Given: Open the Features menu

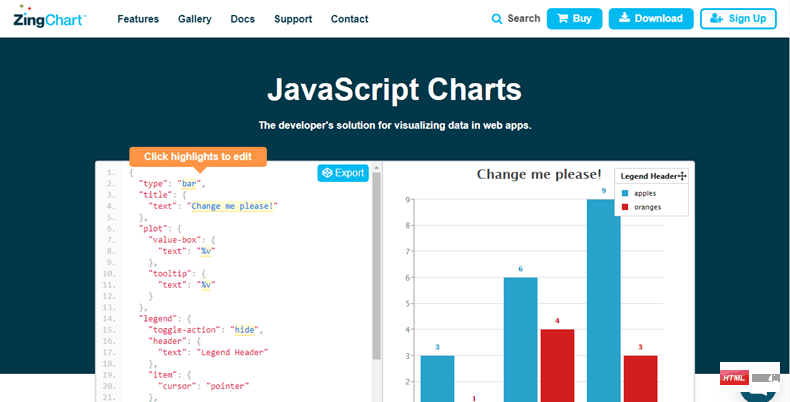Looking at the screenshot, I should coord(138,19).
